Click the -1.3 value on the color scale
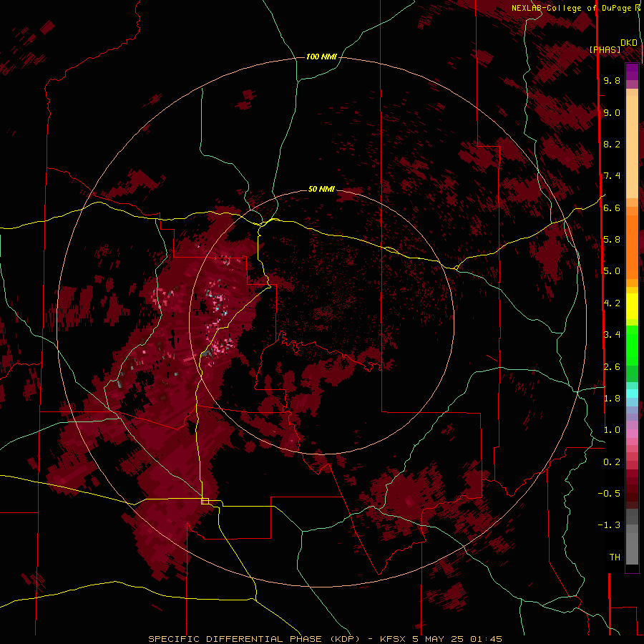 coord(609,525)
